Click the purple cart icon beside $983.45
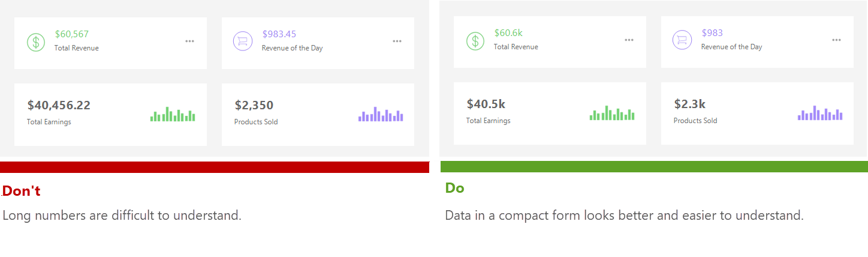868x257 pixels. click(x=242, y=41)
